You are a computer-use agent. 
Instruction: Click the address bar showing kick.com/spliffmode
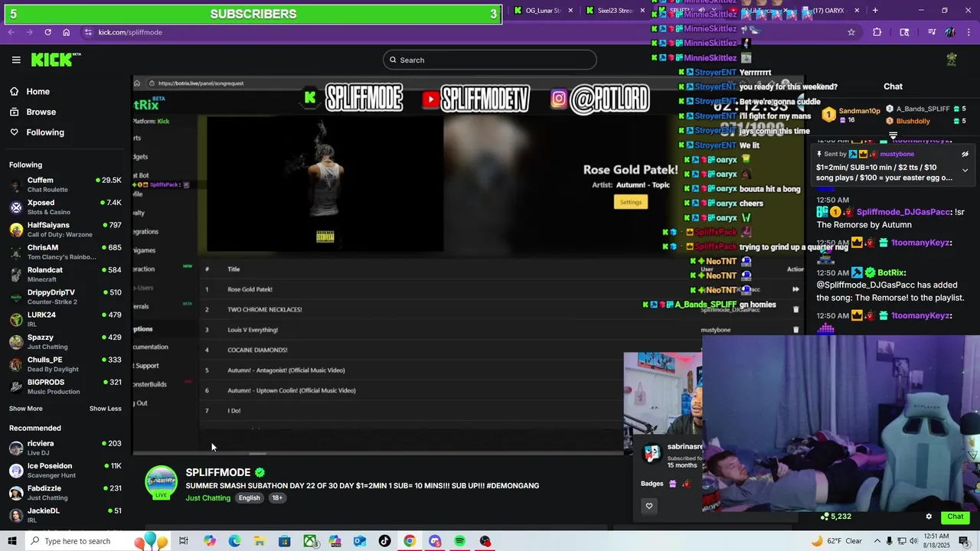point(459,32)
